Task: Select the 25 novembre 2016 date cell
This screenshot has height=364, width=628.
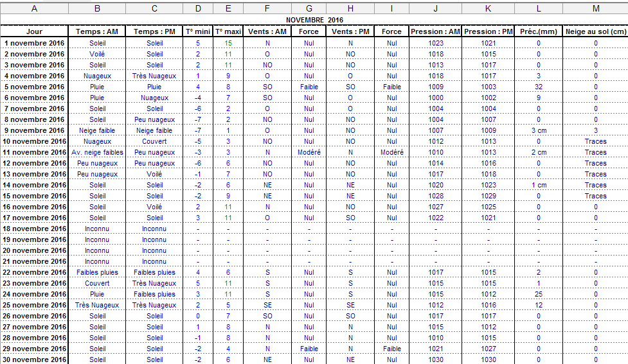Action: click(x=34, y=305)
